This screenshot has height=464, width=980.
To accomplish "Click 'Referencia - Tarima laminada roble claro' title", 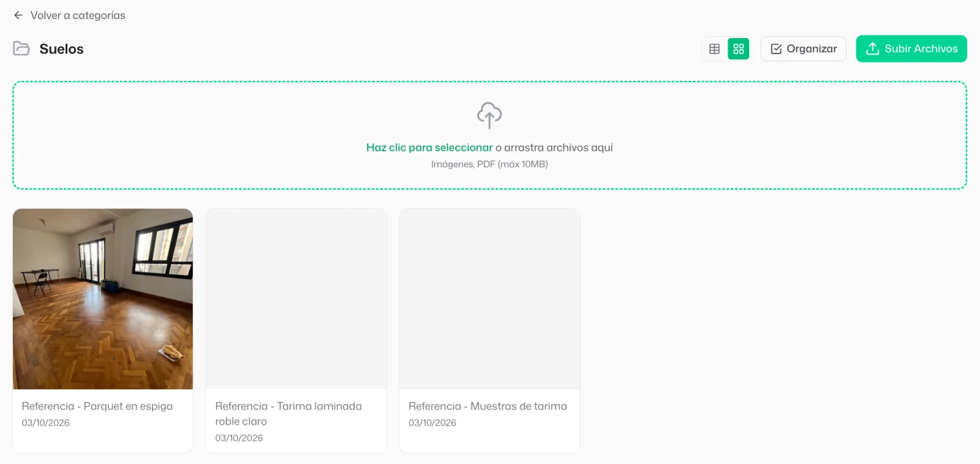I will click(288, 414).
